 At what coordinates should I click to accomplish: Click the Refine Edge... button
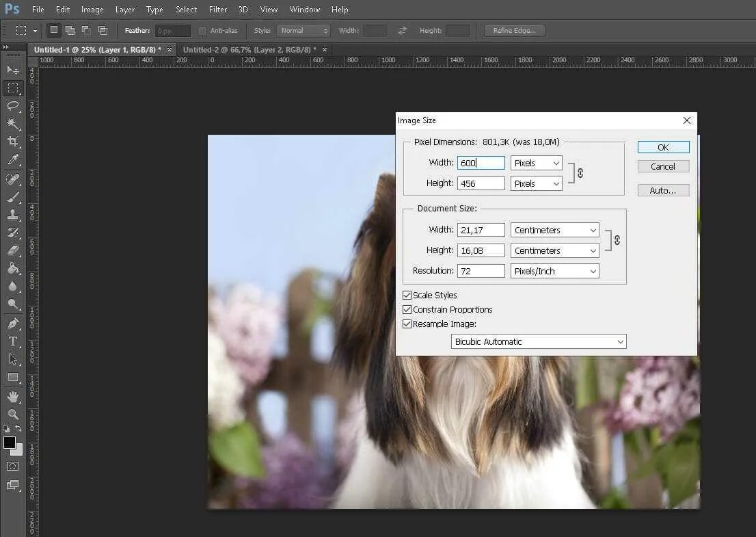coord(515,30)
